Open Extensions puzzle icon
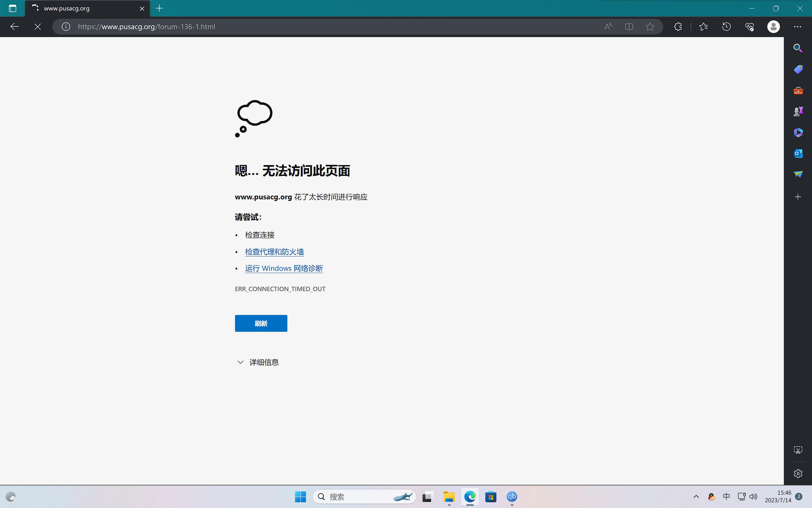The height and width of the screenshot is (508, 812). 678,27
